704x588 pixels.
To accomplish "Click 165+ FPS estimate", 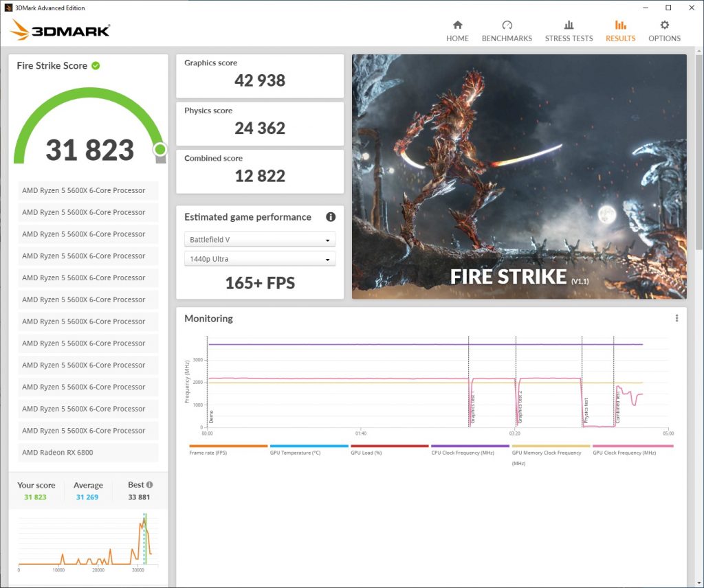I will 260,283.
